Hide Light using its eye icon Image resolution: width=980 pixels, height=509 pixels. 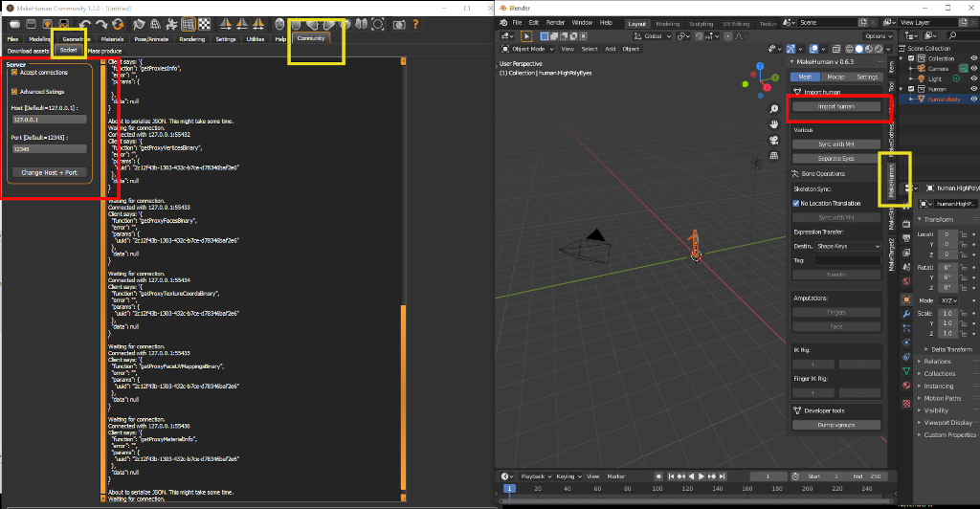(x=973, y=78)
